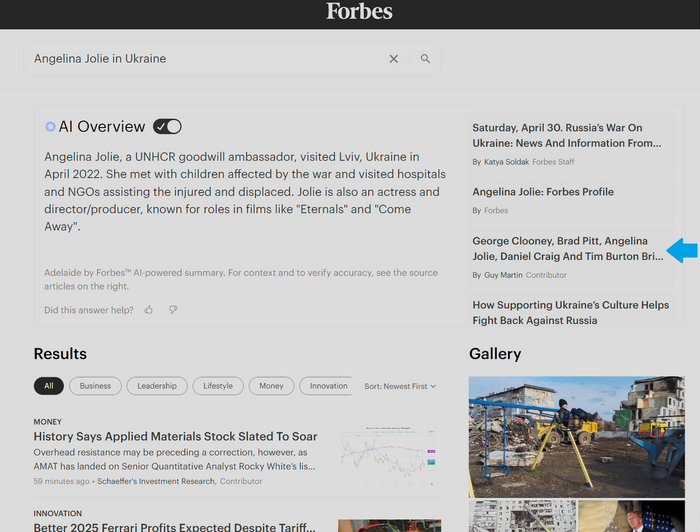Open Angelina Jolie: Forbes Profile article
This screenshot has width=700, height=532.
543,192
